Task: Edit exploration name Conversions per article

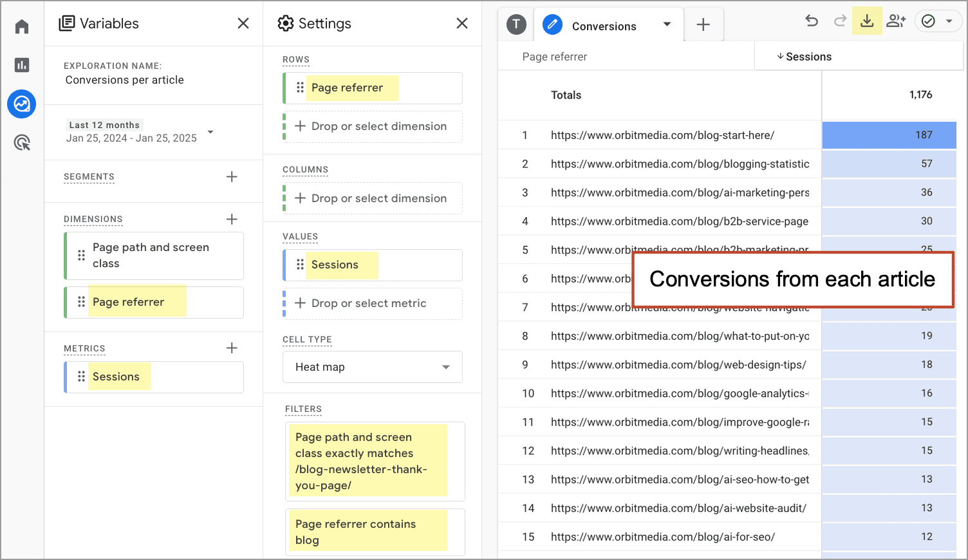Action: (x=124, y=80)
